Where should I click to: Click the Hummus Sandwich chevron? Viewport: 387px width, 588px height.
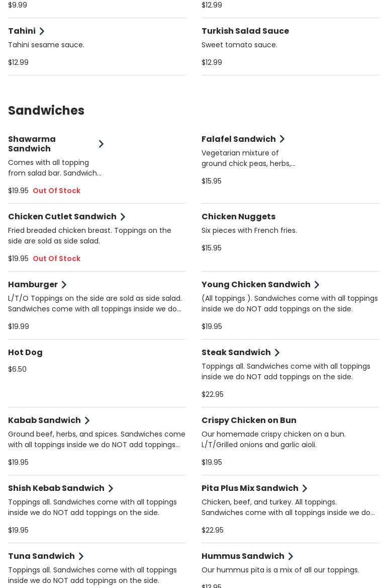coord(291,556)
